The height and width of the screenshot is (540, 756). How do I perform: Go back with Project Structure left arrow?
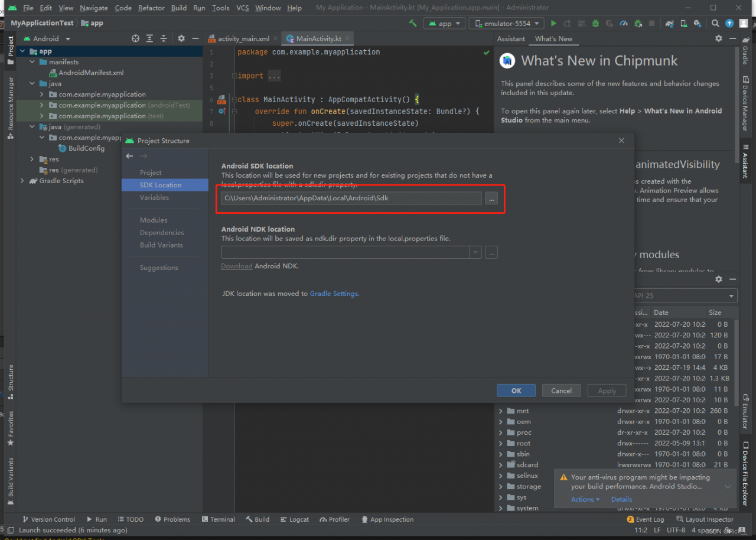coord(129,156)
